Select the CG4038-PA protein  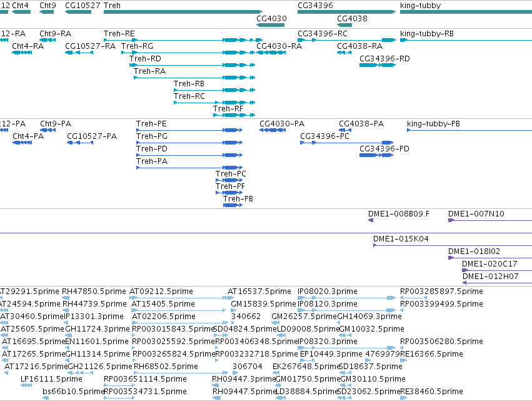345,130
